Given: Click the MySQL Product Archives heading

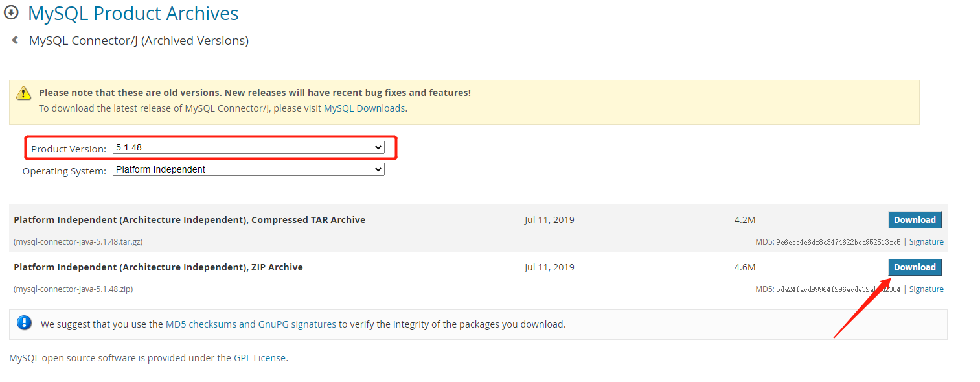Looking at the screenshot, I should [133, 14].
